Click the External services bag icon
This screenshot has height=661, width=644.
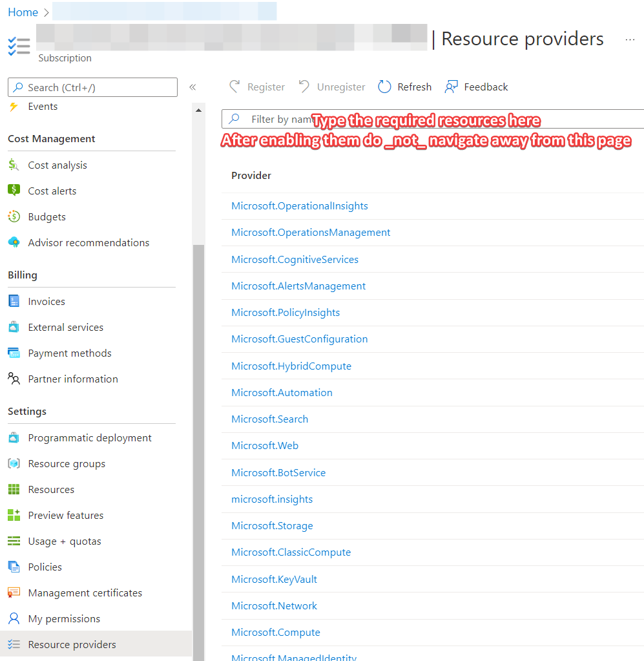pos(14,327)
